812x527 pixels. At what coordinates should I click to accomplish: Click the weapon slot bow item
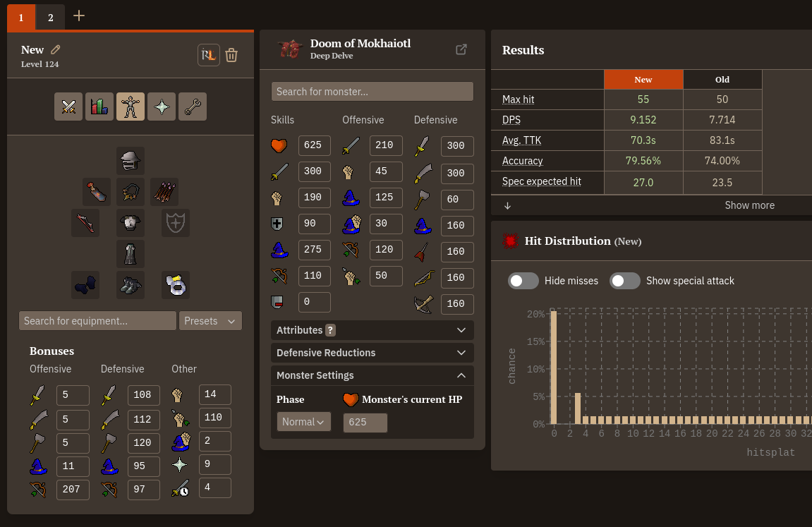[x=85, y=223]
